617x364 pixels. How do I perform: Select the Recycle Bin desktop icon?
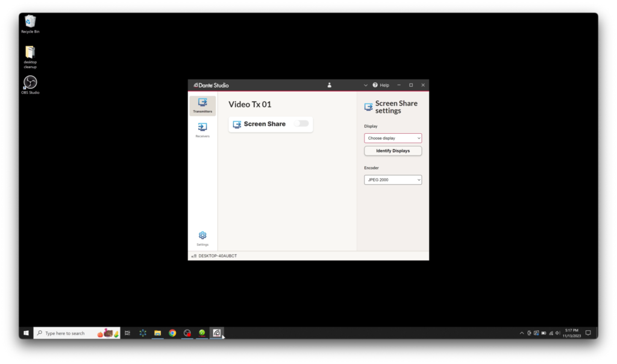coord(30,24)
